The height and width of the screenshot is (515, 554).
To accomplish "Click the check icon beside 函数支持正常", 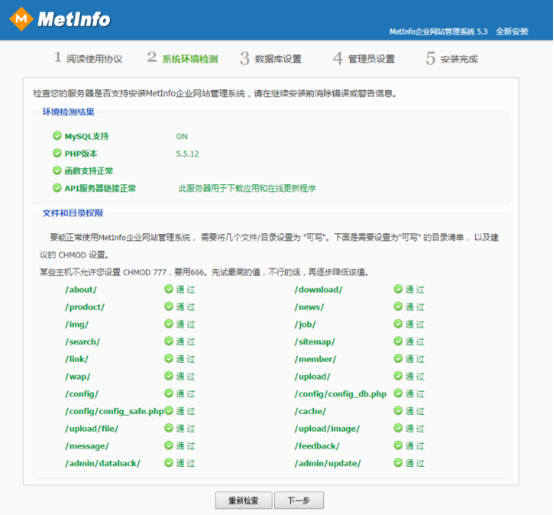I will pos(57,170).
